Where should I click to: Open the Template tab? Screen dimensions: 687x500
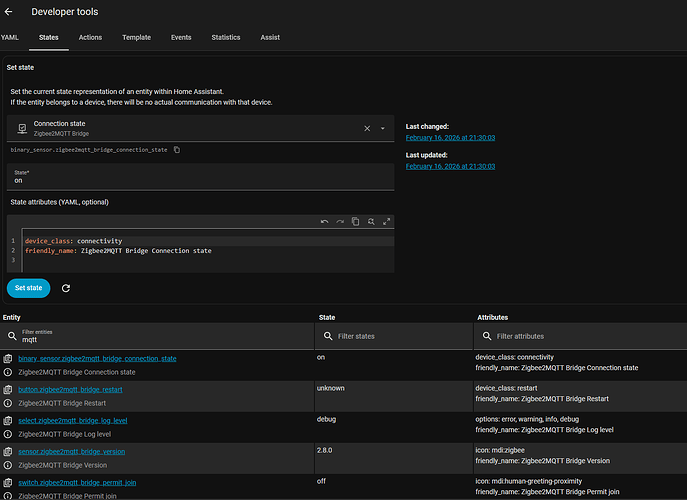[x=137, y=38]
